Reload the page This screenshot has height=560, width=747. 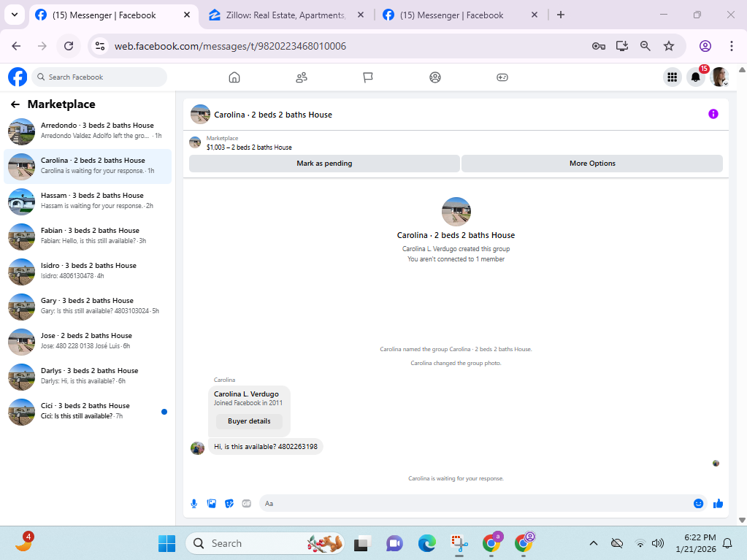tap(69, 46)
